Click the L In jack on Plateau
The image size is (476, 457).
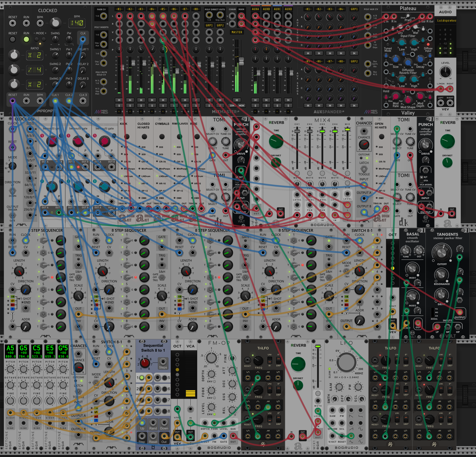pos(386,16)
